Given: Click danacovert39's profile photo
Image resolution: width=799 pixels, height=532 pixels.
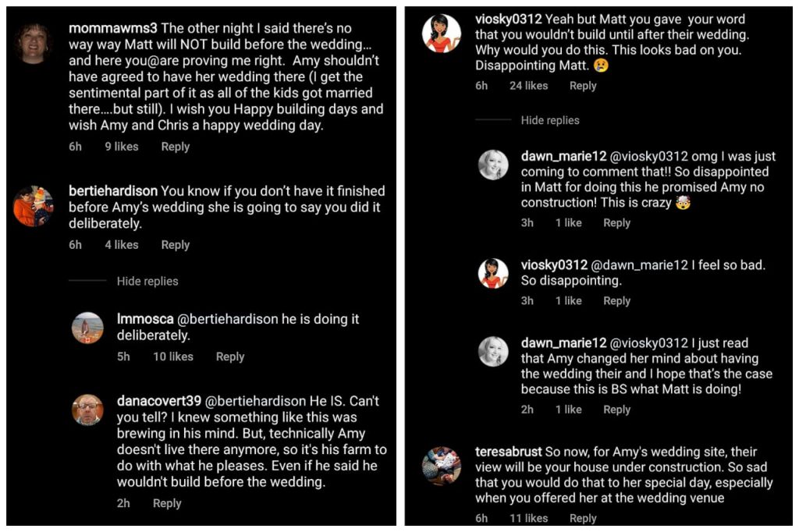Looking at the screenshot, I should [87, 410].
